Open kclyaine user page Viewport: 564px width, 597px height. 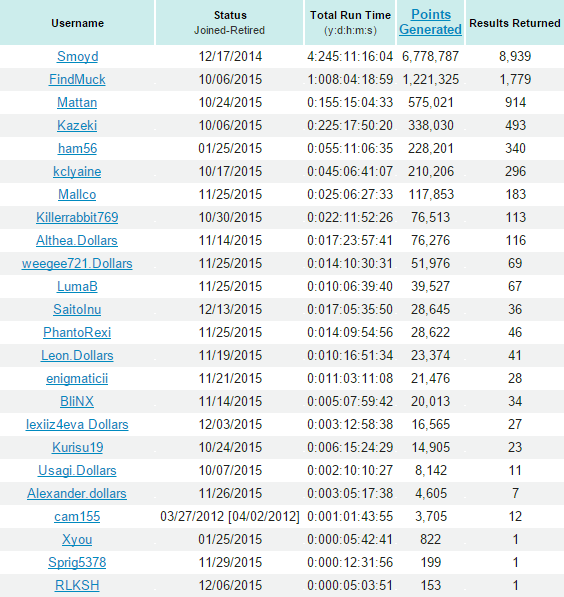(x=77, y=172)
